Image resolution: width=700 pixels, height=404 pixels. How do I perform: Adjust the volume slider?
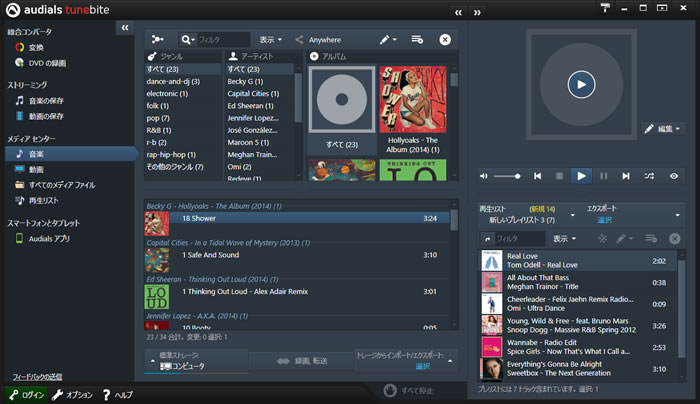click(507, 176)
